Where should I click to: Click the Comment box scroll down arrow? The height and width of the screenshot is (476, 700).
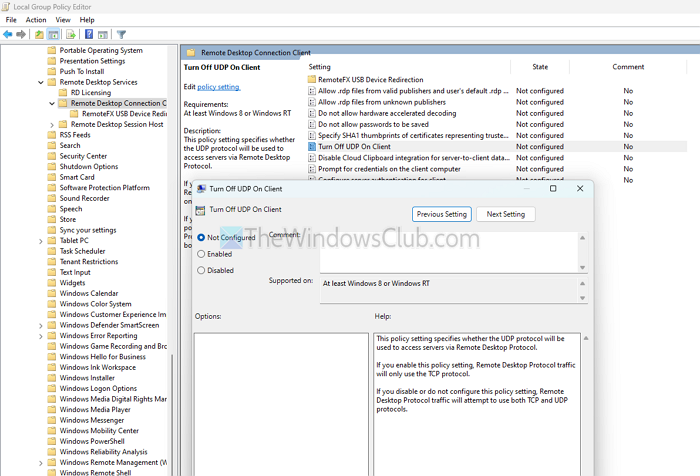(582, 267)
